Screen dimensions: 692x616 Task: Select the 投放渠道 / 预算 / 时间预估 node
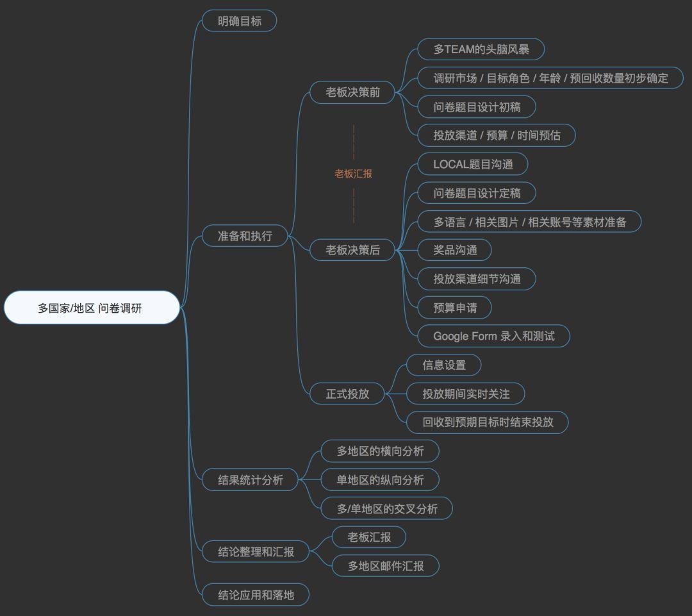pos(495,135)
